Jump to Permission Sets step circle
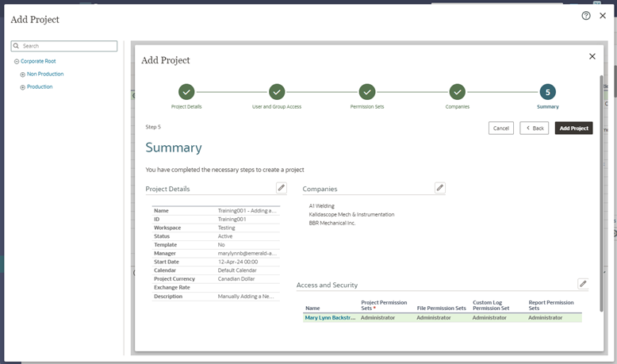Image resolution: width=617 pixels, height=364 pixels. pyautogui.click(x=367, y=92)
